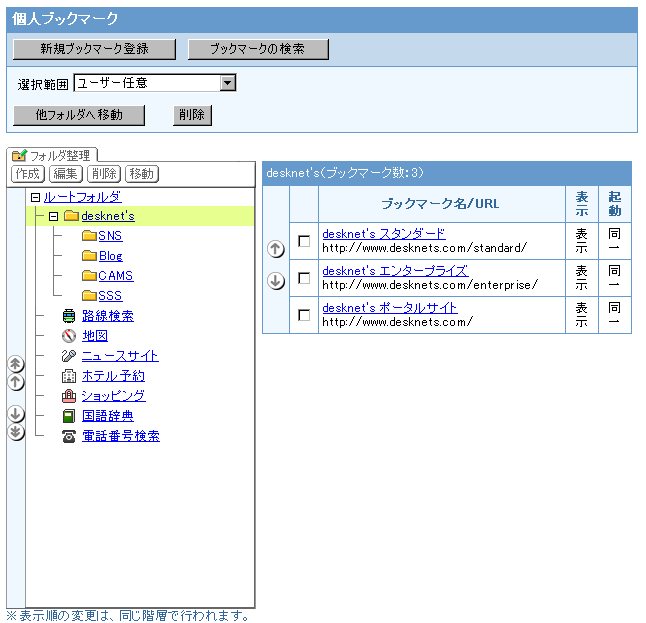The height and width of the screenshot is (623, 646).
Task: Click the 削除 button in folder toolbar
Action: point(104,173)
